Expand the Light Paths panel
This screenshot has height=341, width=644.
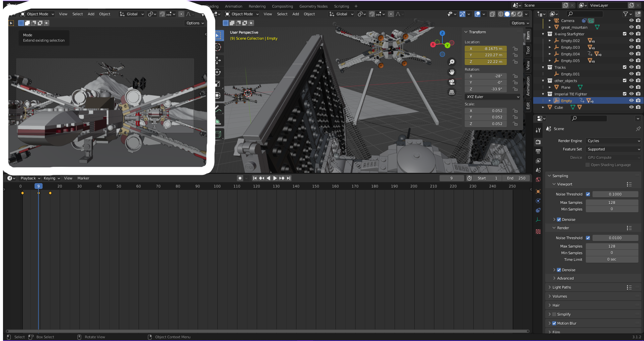click(562, 287)
